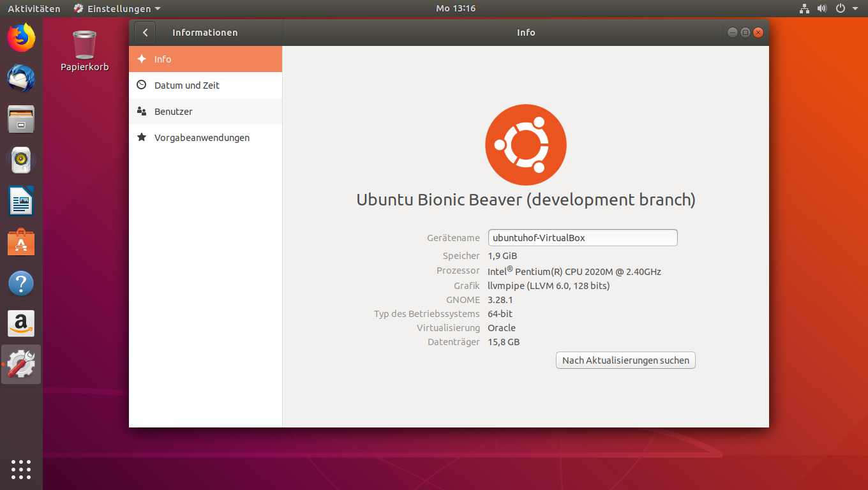Switch to Datum und Zeit
The width and height of the screenshot is (868, 490).
pos(206,85)
